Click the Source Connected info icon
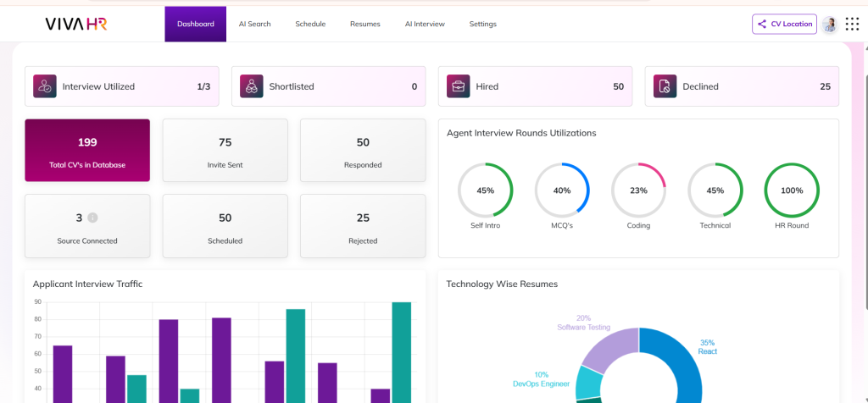Screen dimensions: 868x403 (x=93, y=218)
